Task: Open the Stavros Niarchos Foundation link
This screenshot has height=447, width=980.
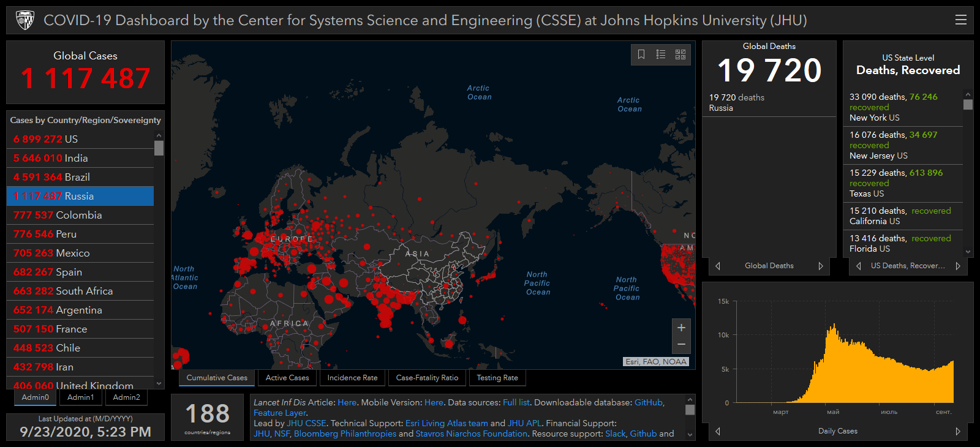Action: (x=471, y=434)
